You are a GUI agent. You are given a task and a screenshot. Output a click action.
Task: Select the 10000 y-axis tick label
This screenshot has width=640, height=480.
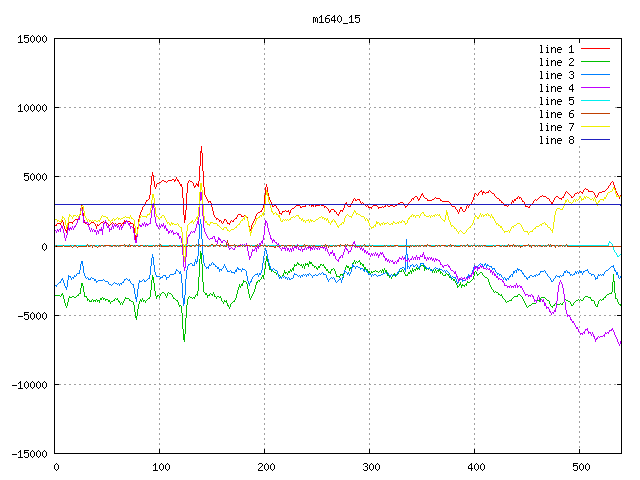click(x=32, y=108)
